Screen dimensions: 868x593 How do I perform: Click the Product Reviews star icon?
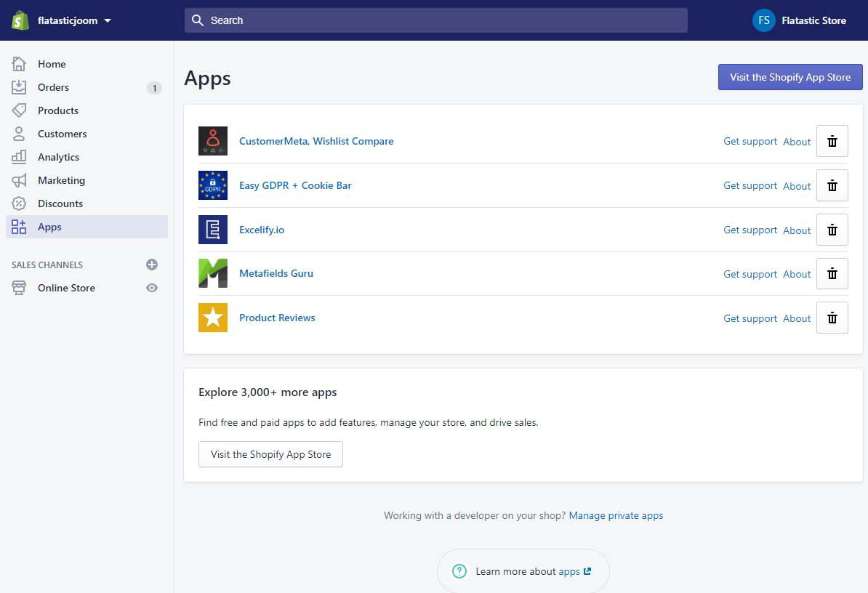click(x=213, y=318)
